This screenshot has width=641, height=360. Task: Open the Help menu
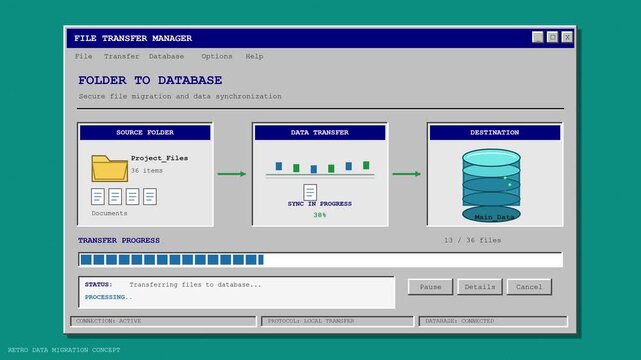[254, 56]
